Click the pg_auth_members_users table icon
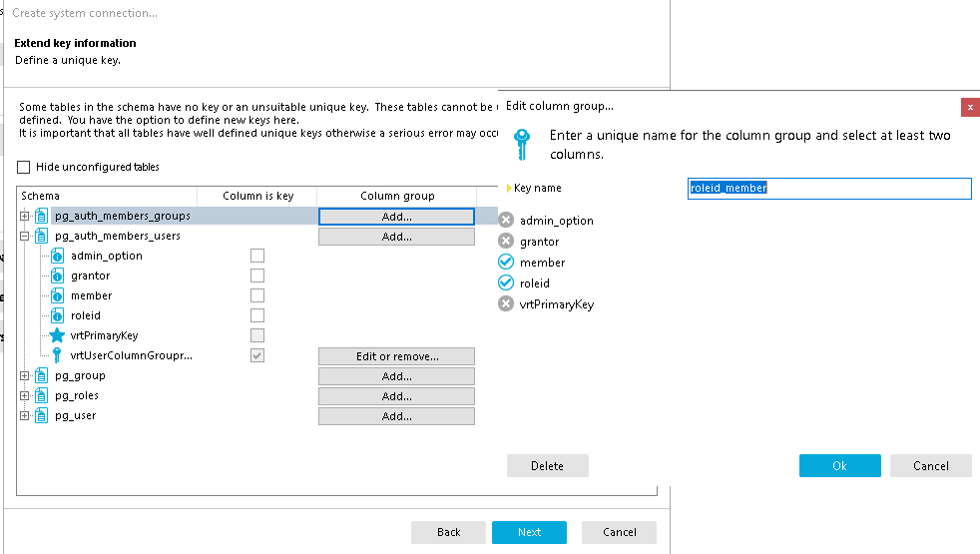Image resolution: width=980 pixels, height=554 pixels. point(41,236)
